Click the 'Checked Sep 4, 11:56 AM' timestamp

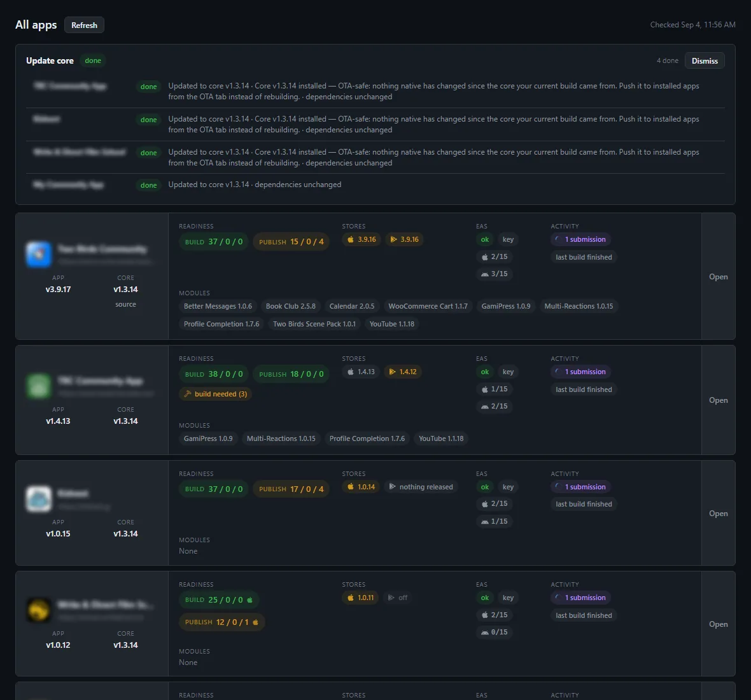pos(692,25)
